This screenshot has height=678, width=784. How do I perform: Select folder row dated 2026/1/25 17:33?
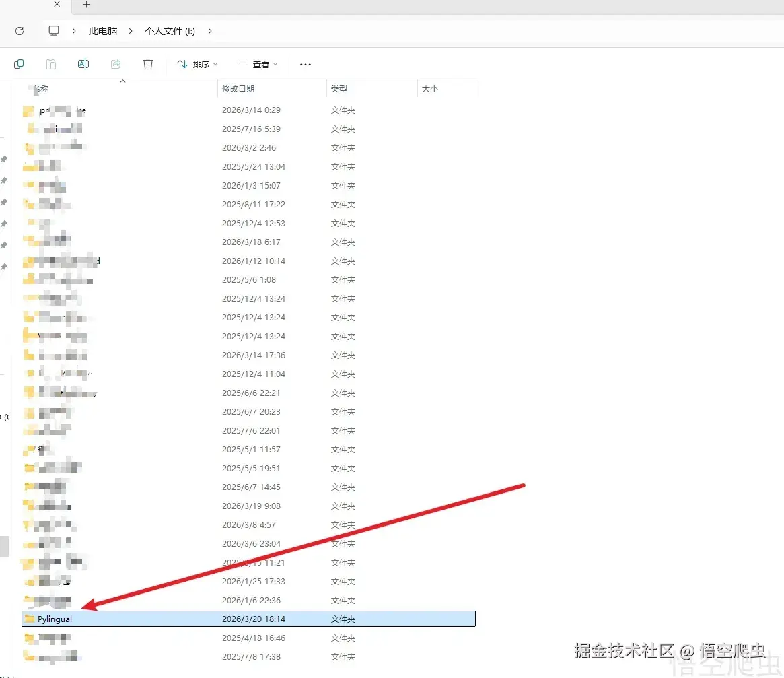(x=248, y=582)
